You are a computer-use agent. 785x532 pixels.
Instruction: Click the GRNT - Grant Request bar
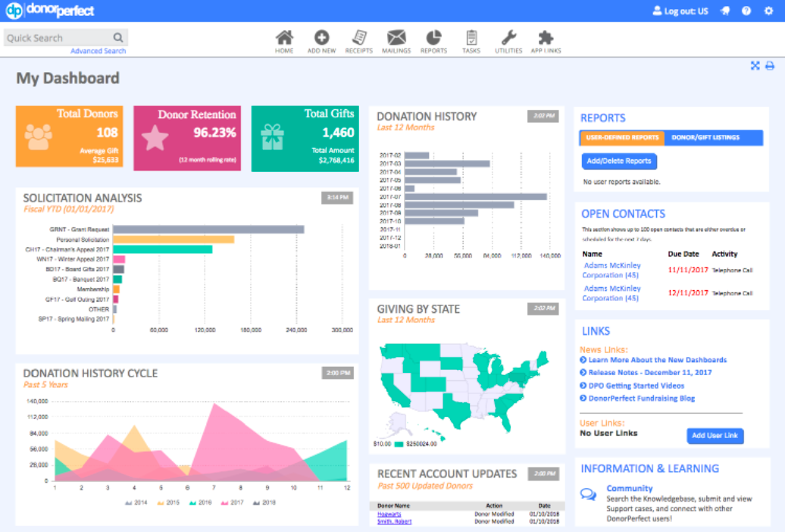208,230
